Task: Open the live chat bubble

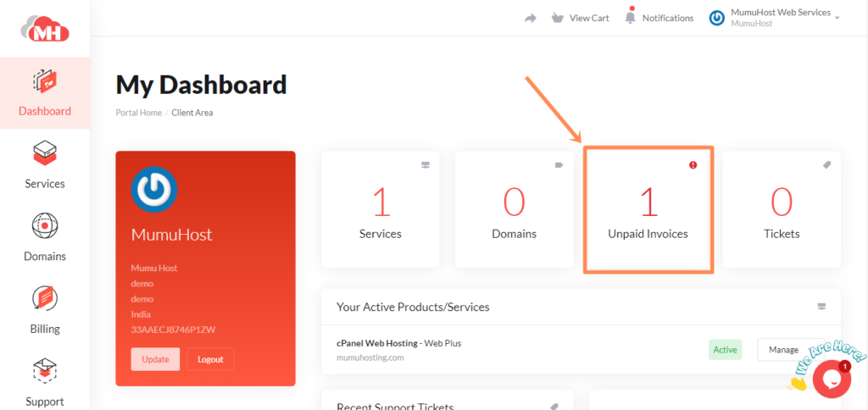Action: pos(831,379)
